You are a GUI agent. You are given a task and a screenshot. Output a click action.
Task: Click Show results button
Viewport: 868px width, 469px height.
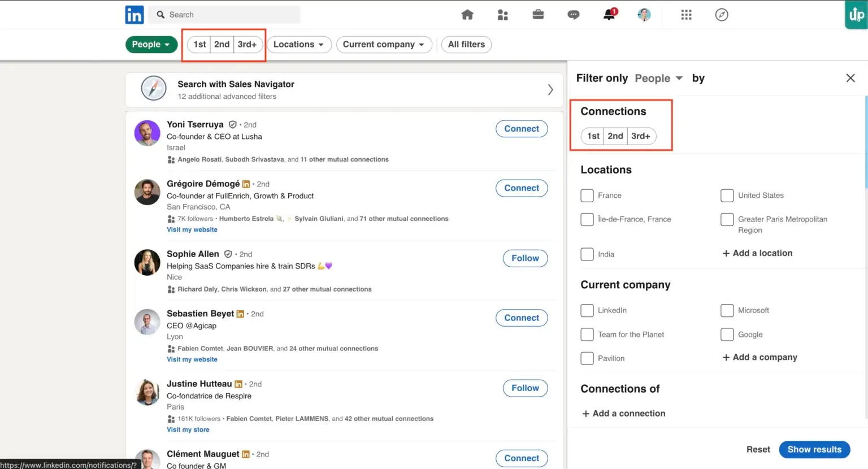pyautogui.click(x=814, y=449)
